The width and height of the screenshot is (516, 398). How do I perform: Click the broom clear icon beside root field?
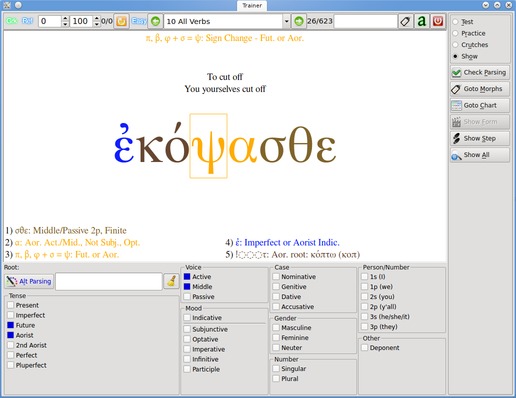point(172,281)
